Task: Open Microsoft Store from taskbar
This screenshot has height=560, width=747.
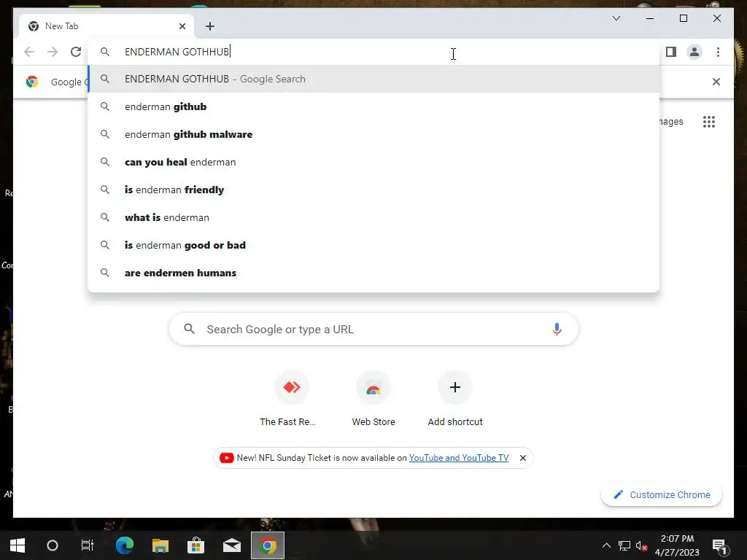Action: pos(196,545)
